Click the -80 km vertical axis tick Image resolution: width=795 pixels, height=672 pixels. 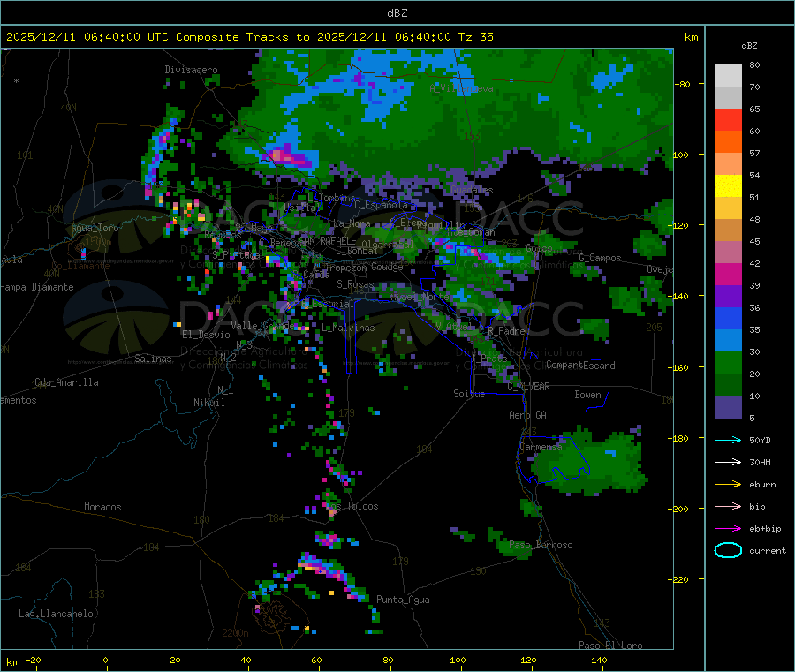(x=683, y=84)
